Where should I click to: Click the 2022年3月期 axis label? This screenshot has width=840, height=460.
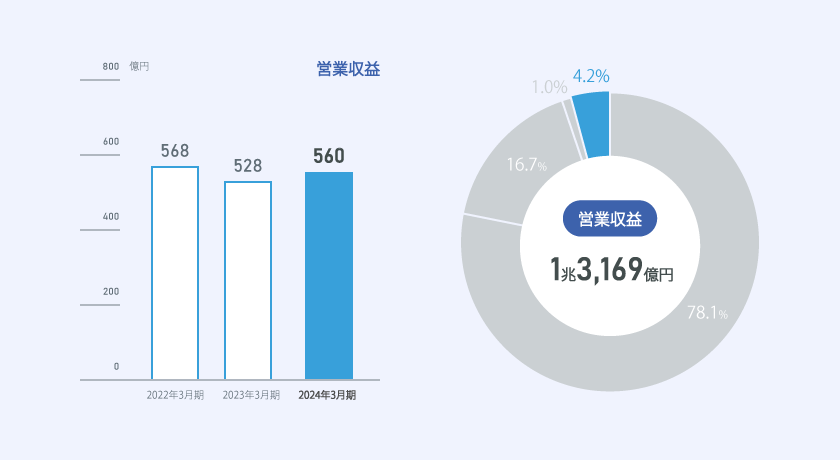click(x=175, y=395)
